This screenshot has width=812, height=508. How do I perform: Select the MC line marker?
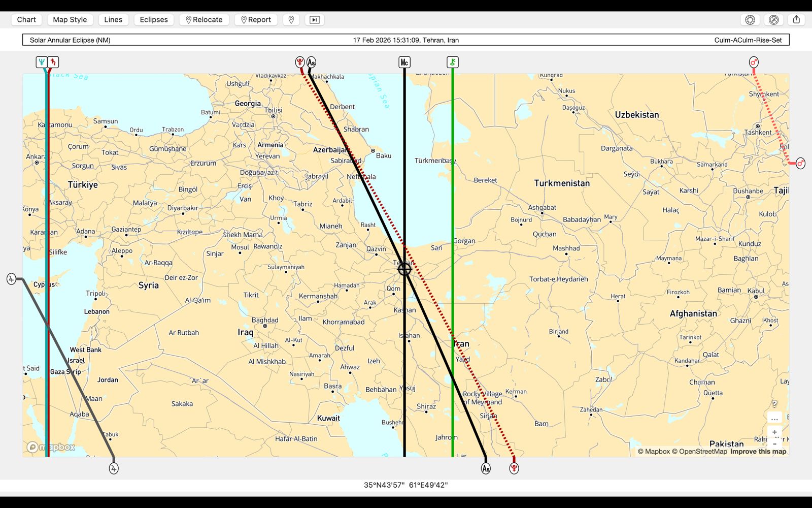click(x=404, y=62)
